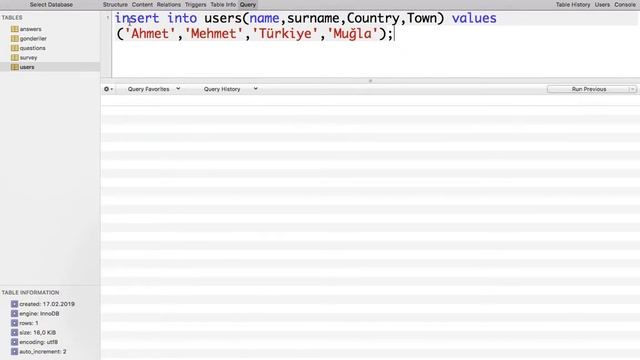
Task: Open the gear actions menu
Action: 108,89
